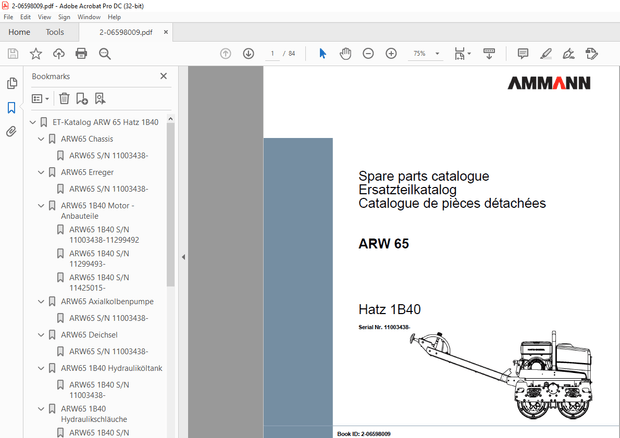This screenshot has height=438, width=620.
Task: Click the scrolling mode keyboard icon
Action: (489, 53)
